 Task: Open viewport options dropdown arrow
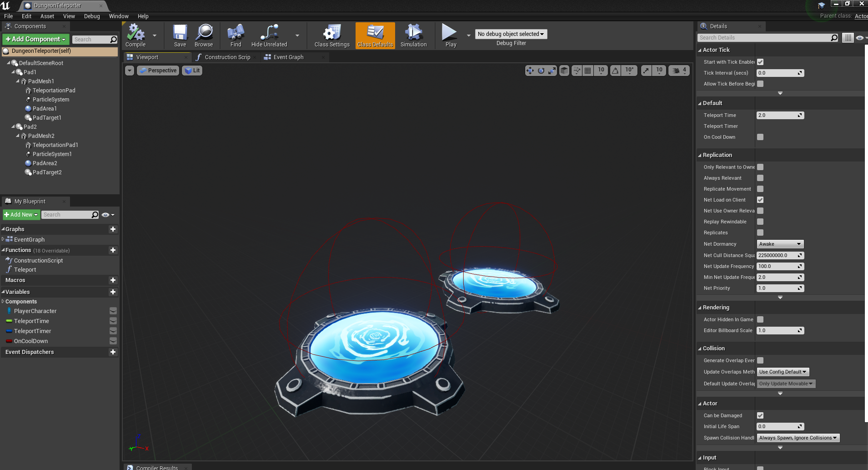pyautogui.click(x=130, y=71)
